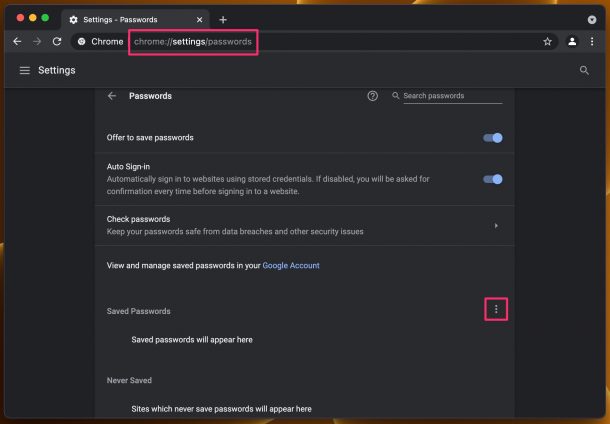610x424 pixels.
Task: Click the Chrome site info chip
Action: click(100, 42)
